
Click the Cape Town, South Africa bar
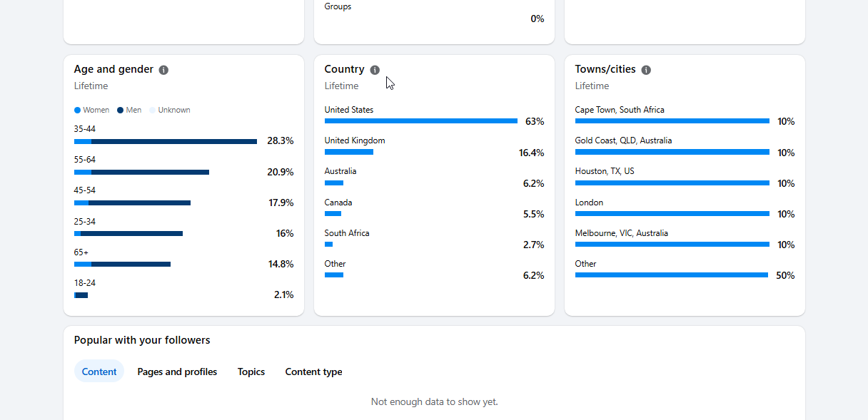pos(672,121)
